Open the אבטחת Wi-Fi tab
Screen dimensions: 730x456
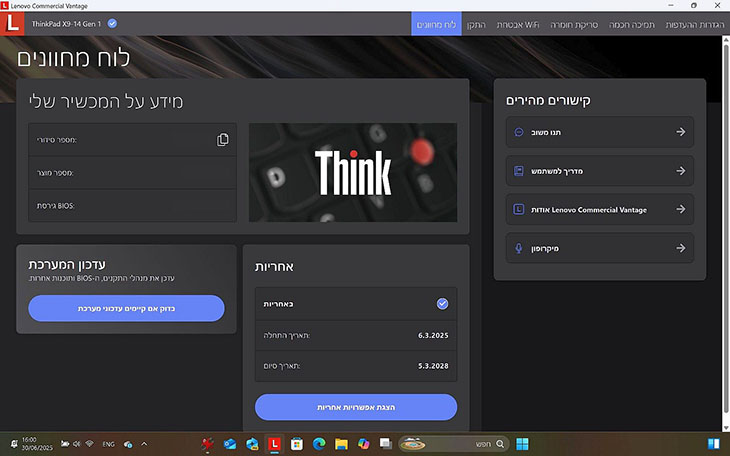tap(518, 24)
